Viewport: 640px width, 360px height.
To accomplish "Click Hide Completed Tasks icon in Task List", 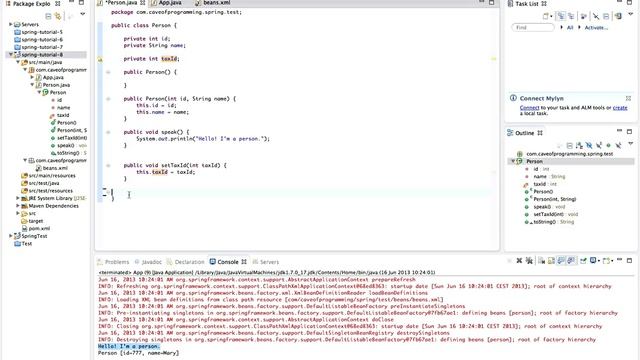I will click(x=596, y=16).
